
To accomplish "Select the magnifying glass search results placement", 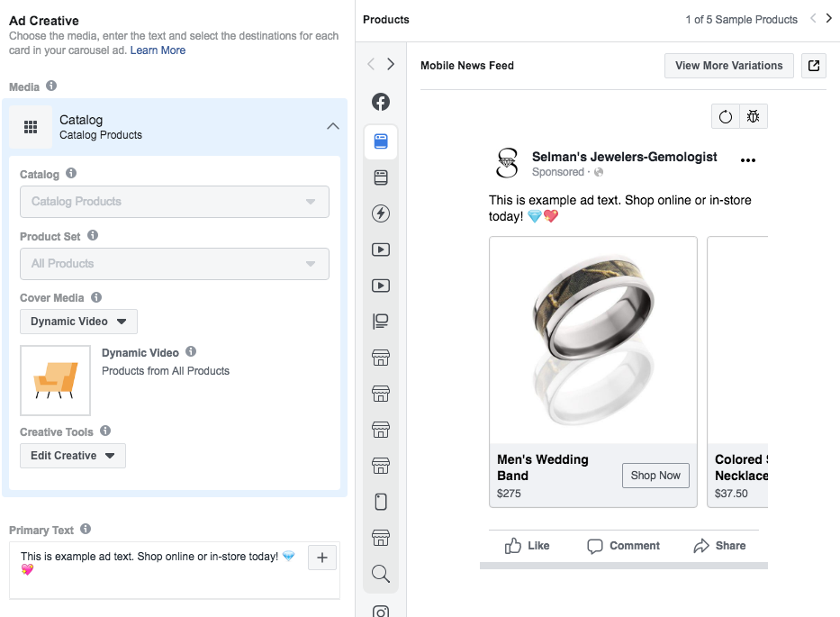I will (381, 574).
